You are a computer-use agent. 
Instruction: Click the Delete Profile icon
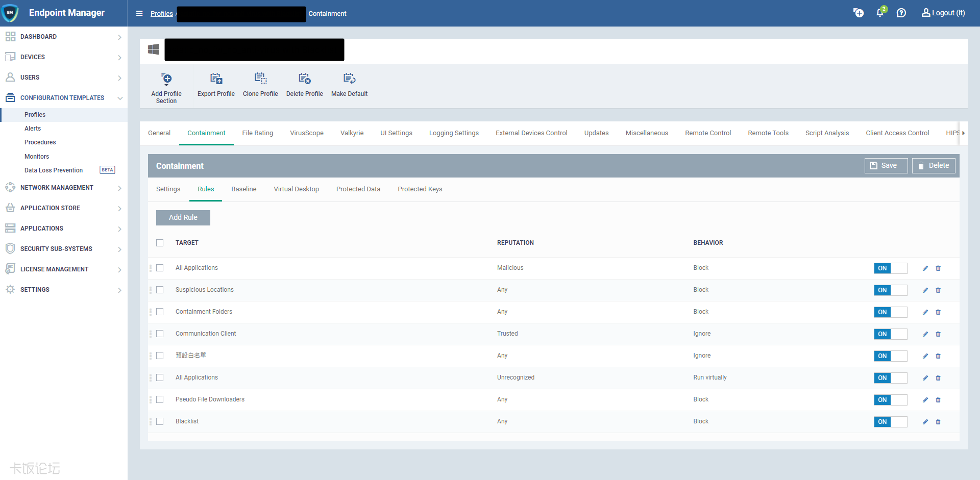tap(305, 79)
